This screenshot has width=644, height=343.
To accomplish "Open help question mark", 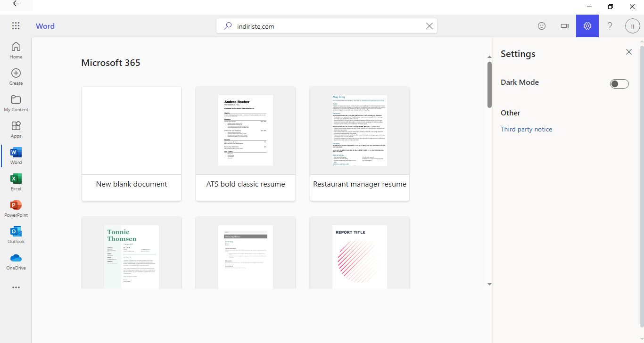I will [x=610, y=26].
